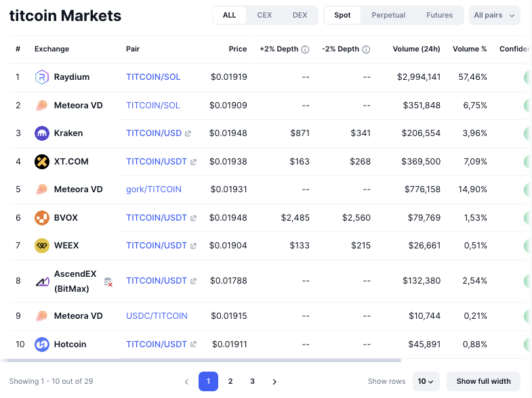Open BVOX TITCOIN/USDT pair link
Screen dimensions: 532x398
157,218
